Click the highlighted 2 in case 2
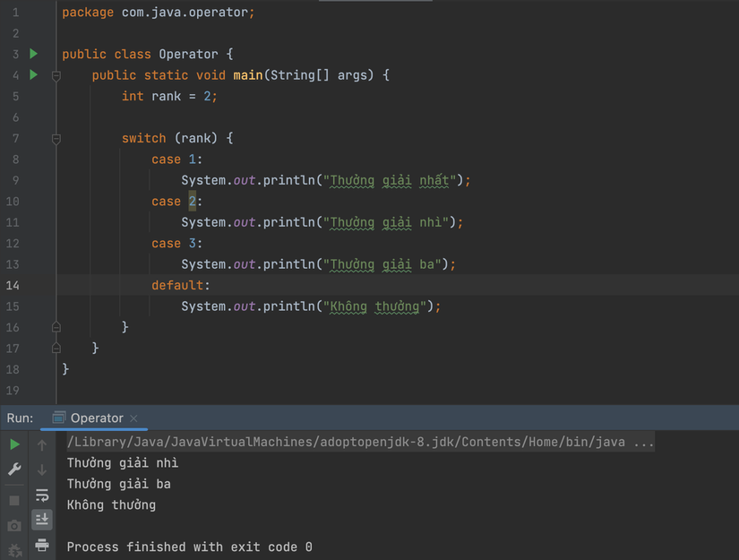Viewport: 739px width, 560px height. 193,202
